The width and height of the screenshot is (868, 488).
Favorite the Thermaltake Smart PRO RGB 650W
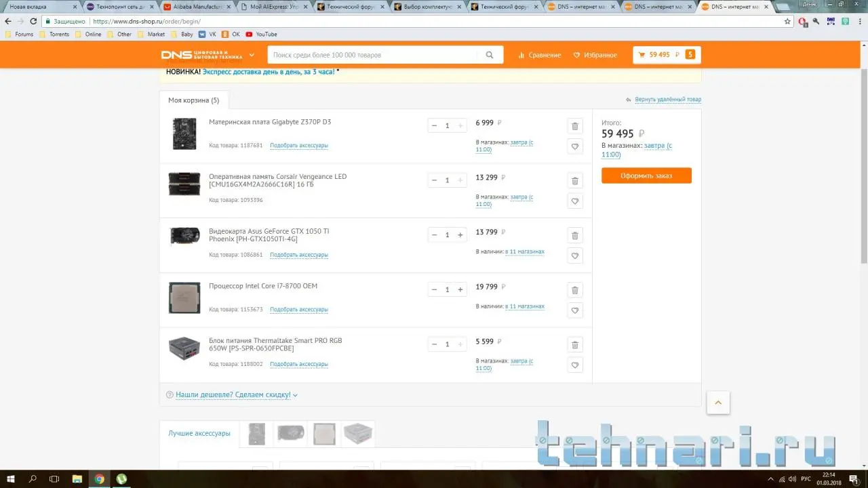[x=575, y=365]
